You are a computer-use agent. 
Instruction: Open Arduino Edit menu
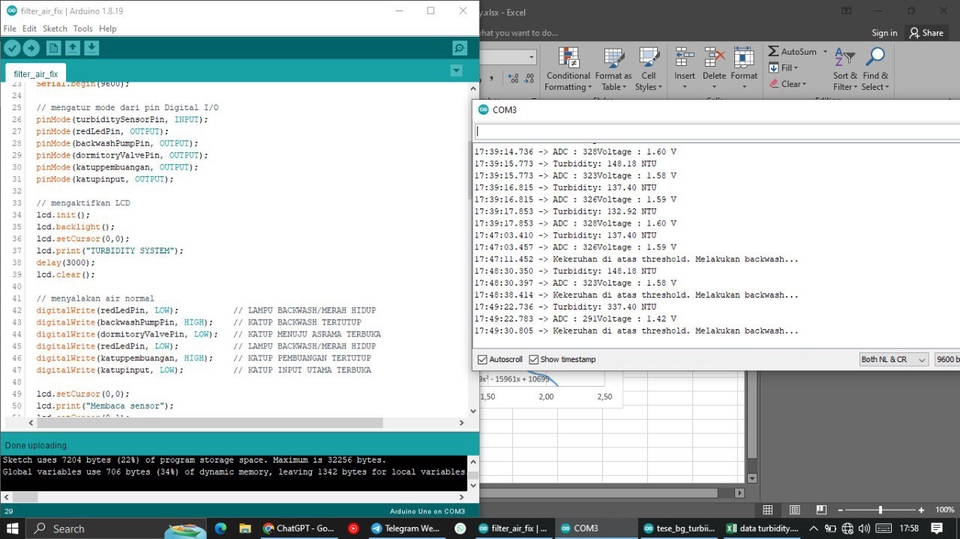coord(29,28)
